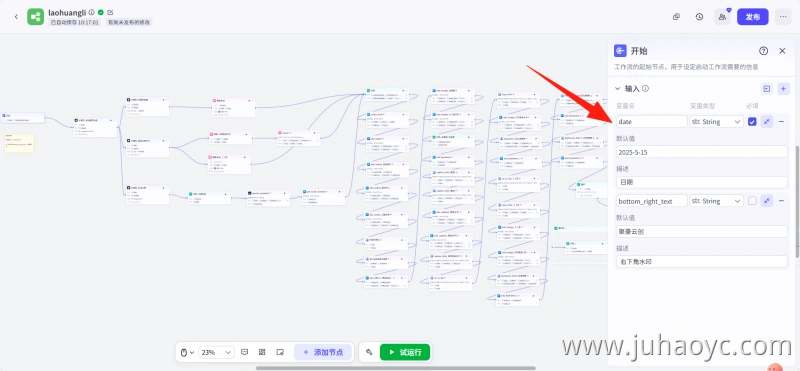The width and height of the screenshot is (800, 371).
Task: Click the duplicate workflow icon in header
Action: (x=676, y=17)
